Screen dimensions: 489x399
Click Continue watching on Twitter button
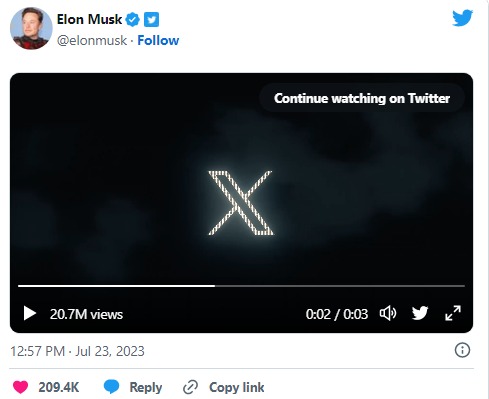coord(362,98)
